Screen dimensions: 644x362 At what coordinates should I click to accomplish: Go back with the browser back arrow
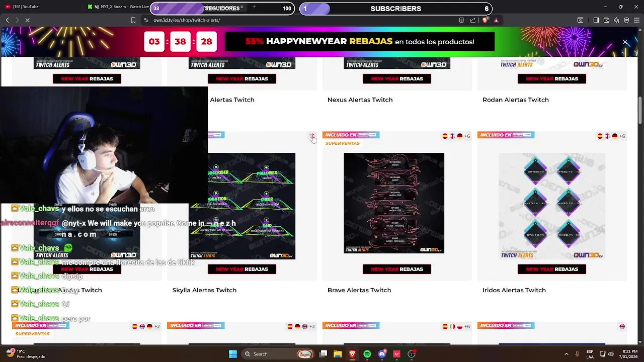coord(7,20)
